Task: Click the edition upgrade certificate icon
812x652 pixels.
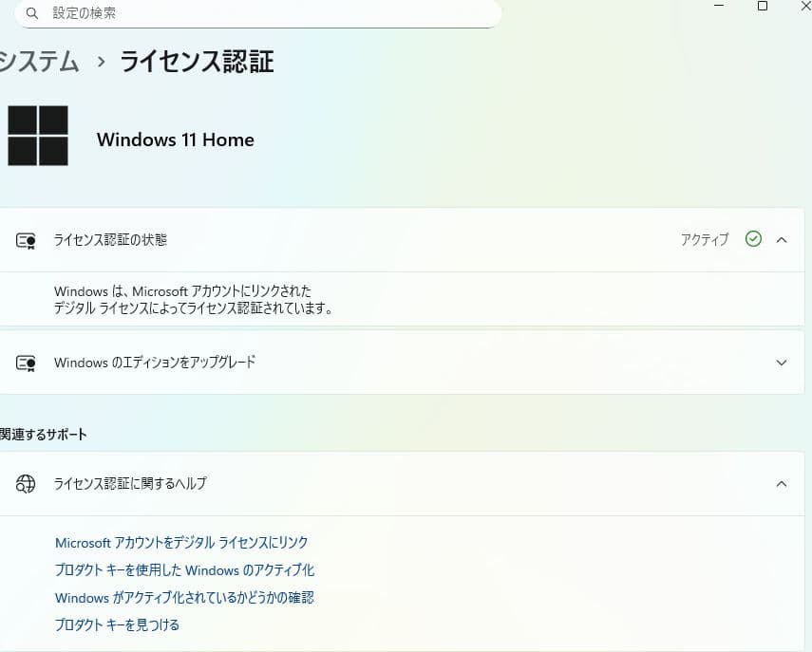Action: [x=26, y=363]
